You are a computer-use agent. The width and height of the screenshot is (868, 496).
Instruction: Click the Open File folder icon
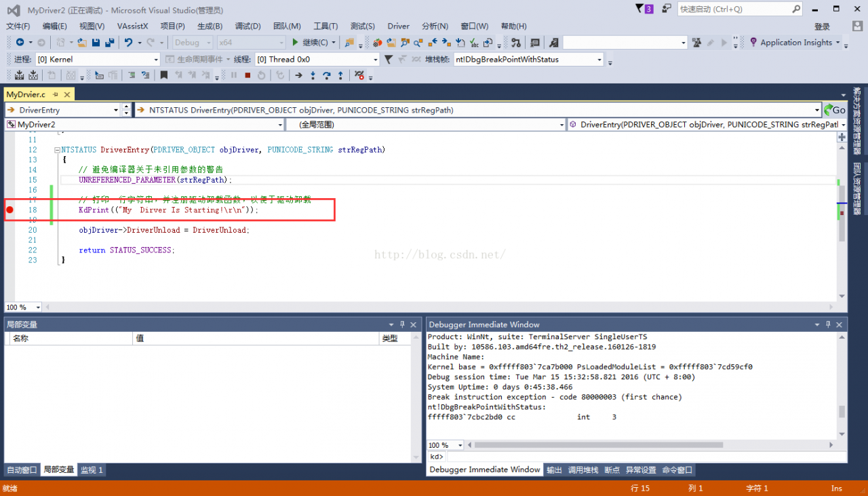pos(82,42)
